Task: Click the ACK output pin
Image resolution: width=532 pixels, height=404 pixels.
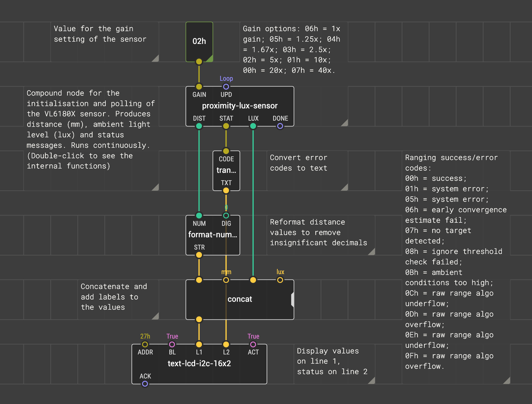Action: point(145,384)
